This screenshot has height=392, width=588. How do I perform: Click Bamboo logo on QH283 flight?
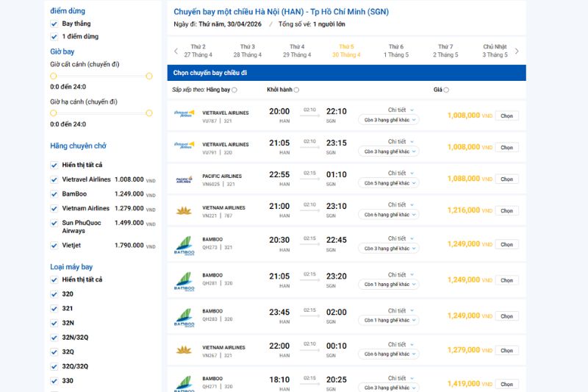(x=184, y=318)
